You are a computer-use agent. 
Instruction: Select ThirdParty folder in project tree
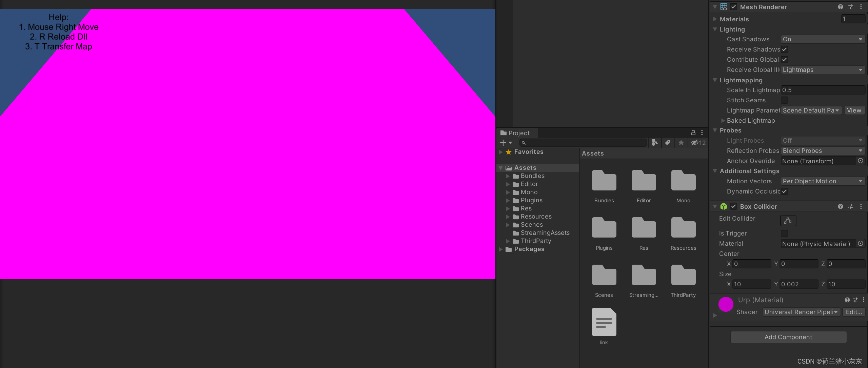pyautogui.click(x=536, y=241)
